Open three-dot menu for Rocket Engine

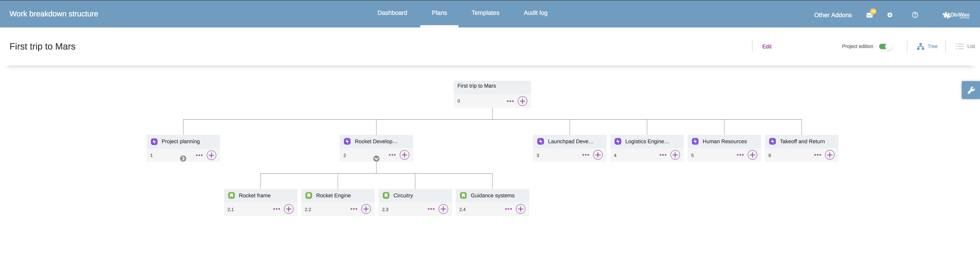[x=354, y=209]
